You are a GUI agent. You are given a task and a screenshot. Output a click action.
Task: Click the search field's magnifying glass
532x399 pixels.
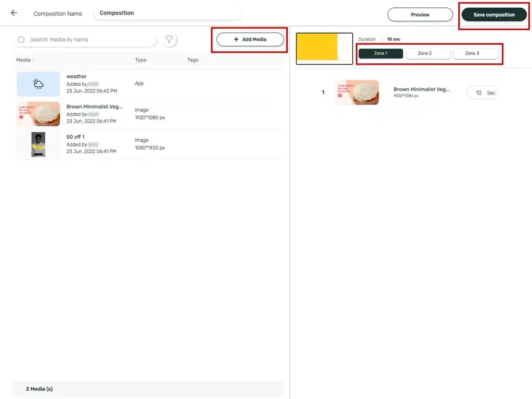click(x=21, y=39)
